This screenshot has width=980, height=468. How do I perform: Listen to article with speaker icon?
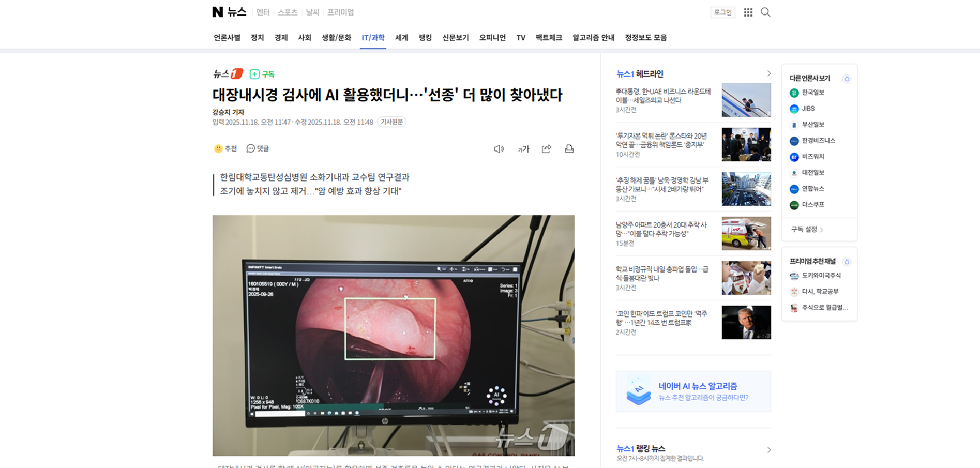coord(499,149)
